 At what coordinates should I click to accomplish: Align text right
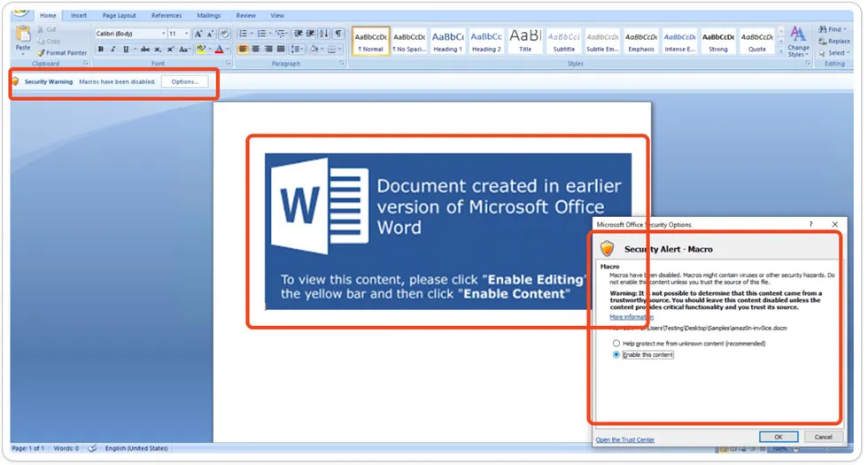click(x=268, y=50)
